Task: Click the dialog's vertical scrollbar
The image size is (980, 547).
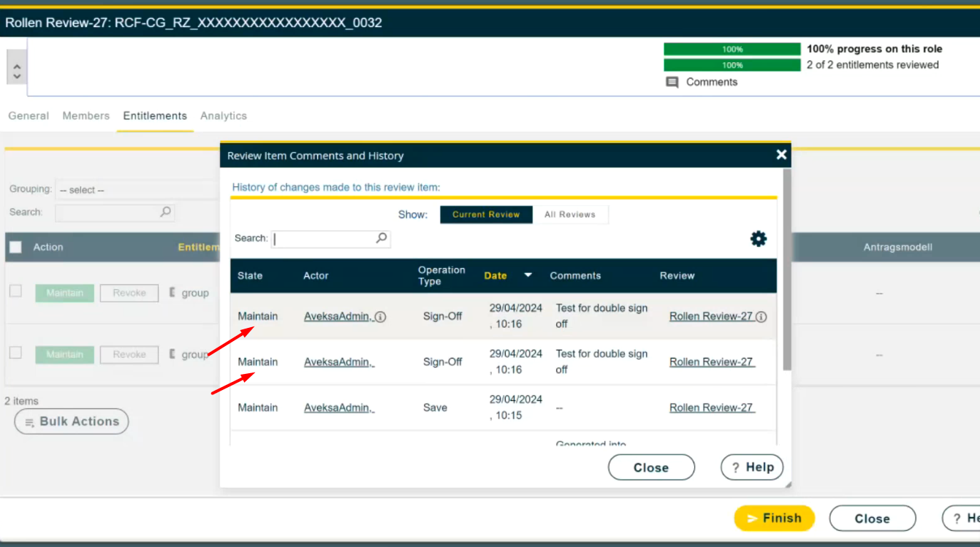Action: 786,270
